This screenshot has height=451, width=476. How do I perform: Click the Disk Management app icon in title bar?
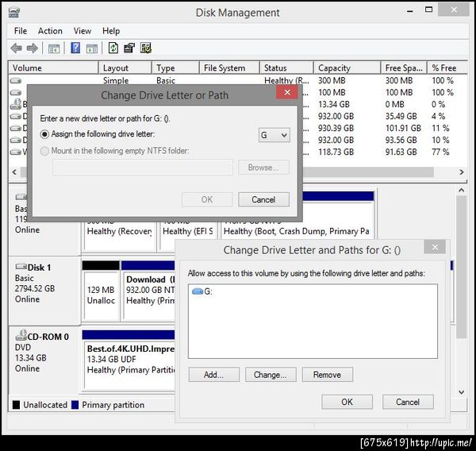point(14,12)
